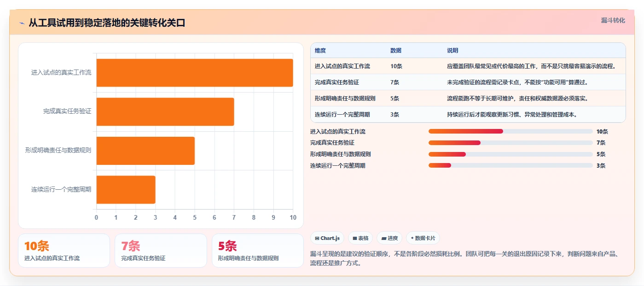Click table cell 完成真实任务验证

(337, 82)
